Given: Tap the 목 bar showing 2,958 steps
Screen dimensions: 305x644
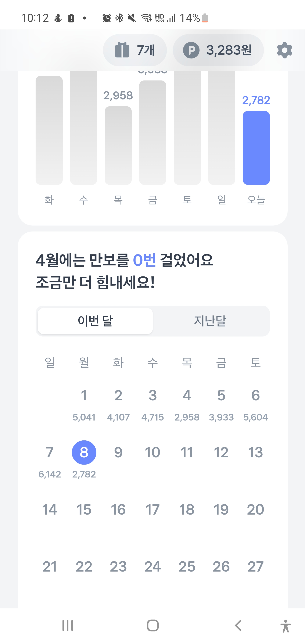Looking at the screenshot, I should [118, 145].
